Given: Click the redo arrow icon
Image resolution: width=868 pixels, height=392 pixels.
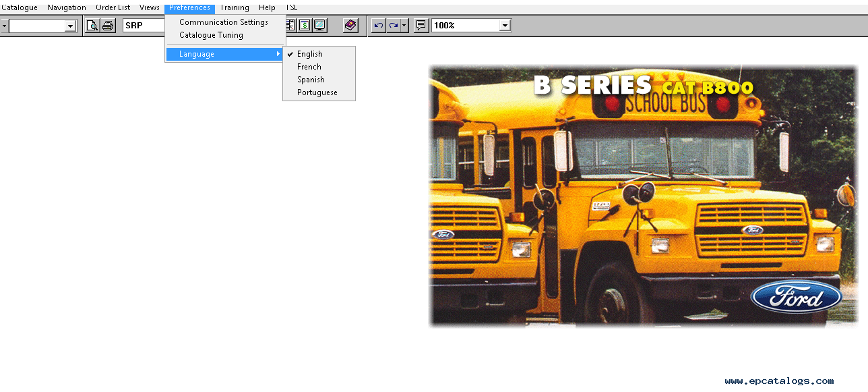Looking at the screenshot, I should click(x=394, y=26).
